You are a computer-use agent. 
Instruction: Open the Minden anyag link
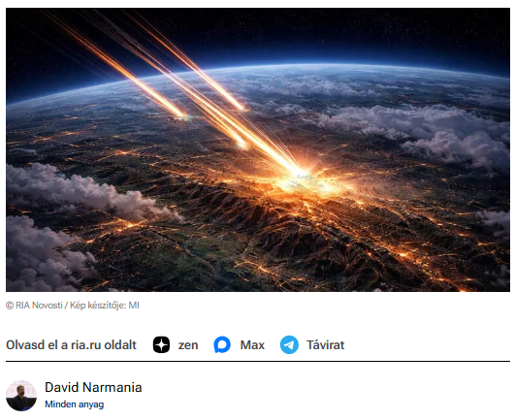[x=75, y=404]
